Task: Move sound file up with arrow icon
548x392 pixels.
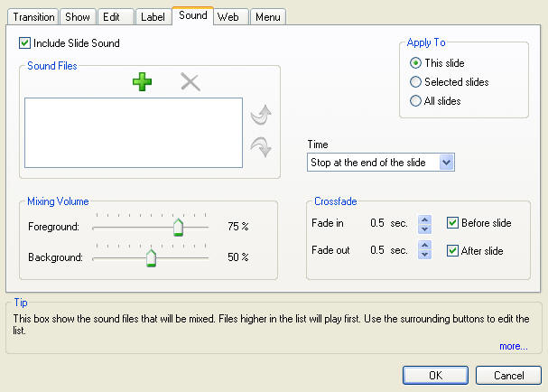Action: coord(261,115)
